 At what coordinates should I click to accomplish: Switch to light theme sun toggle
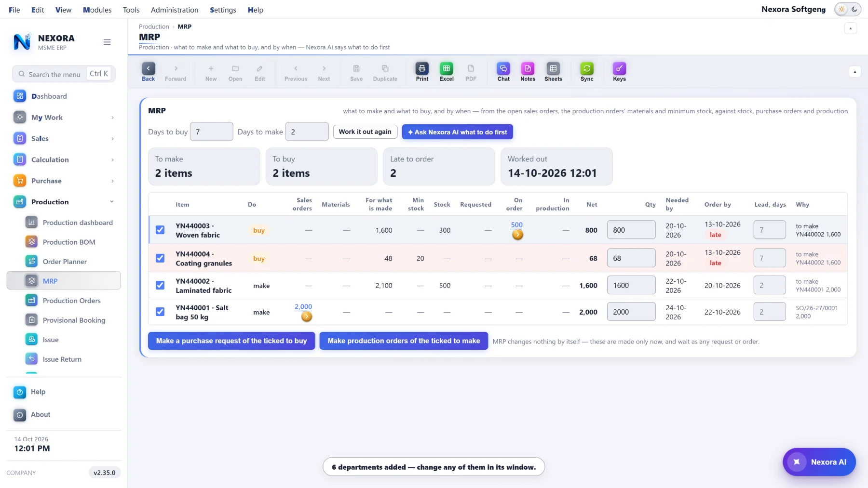pos(842,9)
